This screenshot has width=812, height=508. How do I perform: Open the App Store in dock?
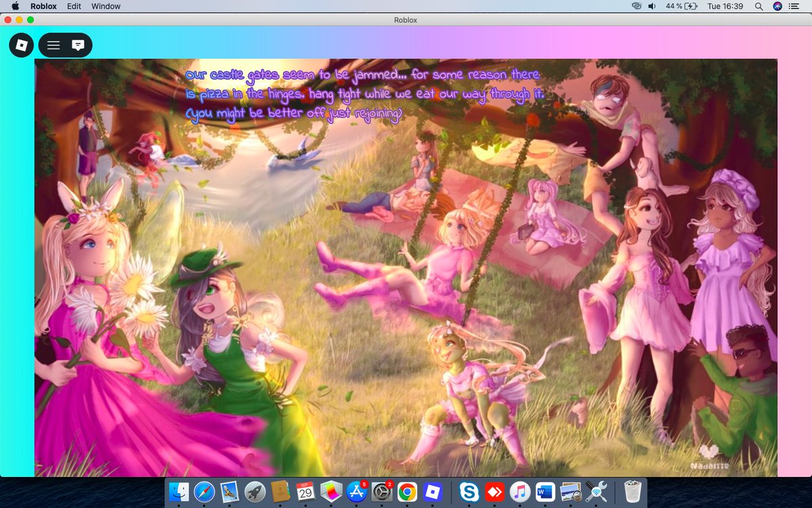356,492
